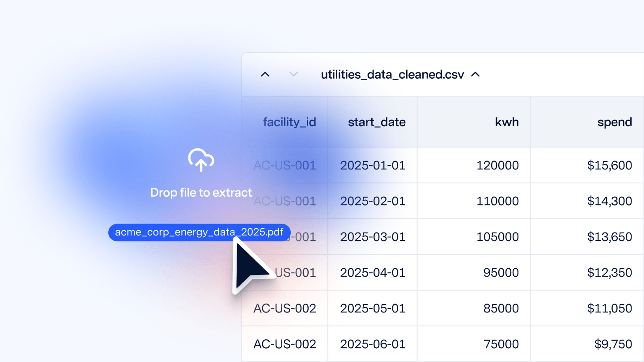This screenshot has width=644, height=362.
Task: Open the utilities_data_cleaned.csv file title
Action: (392, 75)
